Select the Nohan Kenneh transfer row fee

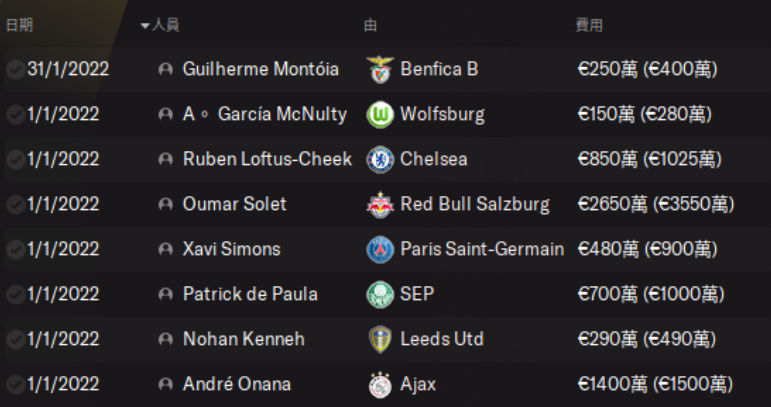pyautogui.click(x=647, y=339)
